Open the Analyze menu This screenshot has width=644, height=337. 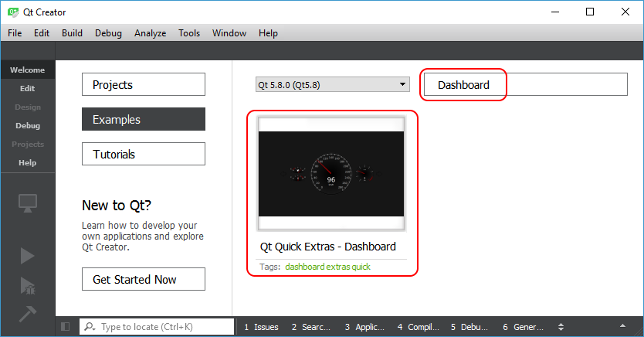(150, 33)
